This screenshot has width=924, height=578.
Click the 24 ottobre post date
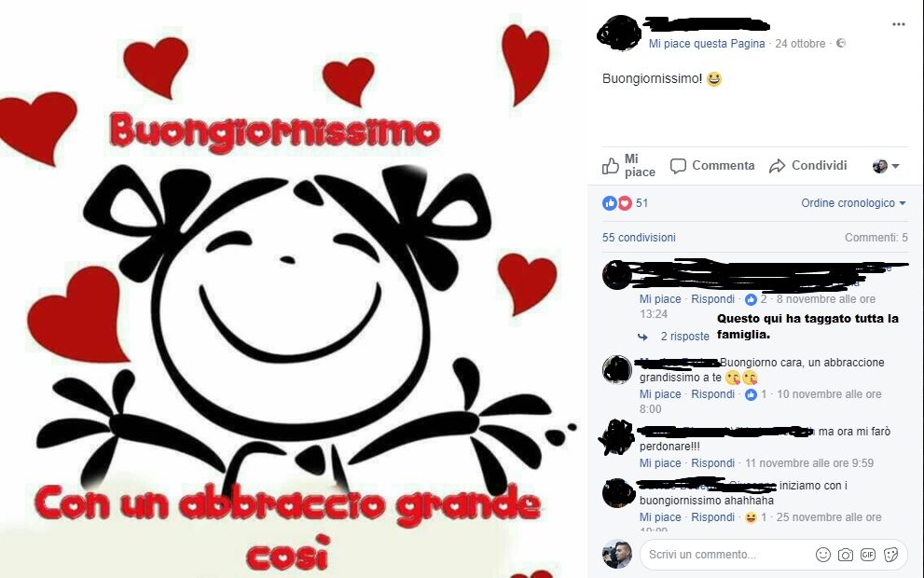[800, 44]
